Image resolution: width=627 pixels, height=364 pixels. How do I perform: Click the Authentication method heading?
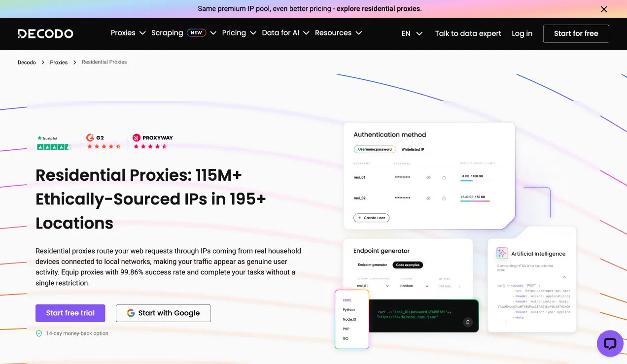[x=389, y=134]
